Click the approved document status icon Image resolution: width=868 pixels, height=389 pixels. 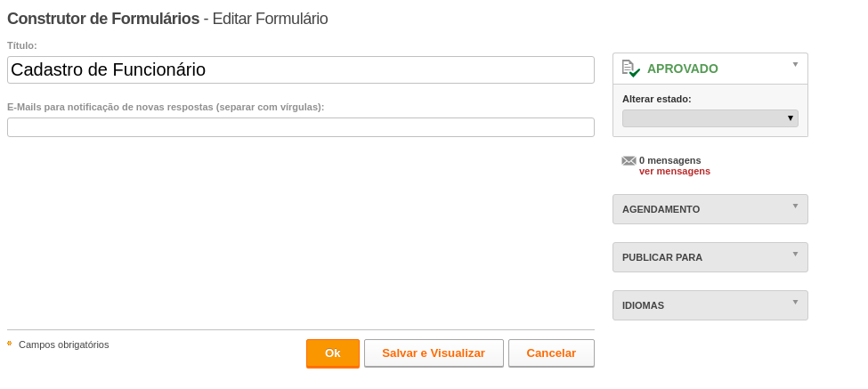pos(630,69)
